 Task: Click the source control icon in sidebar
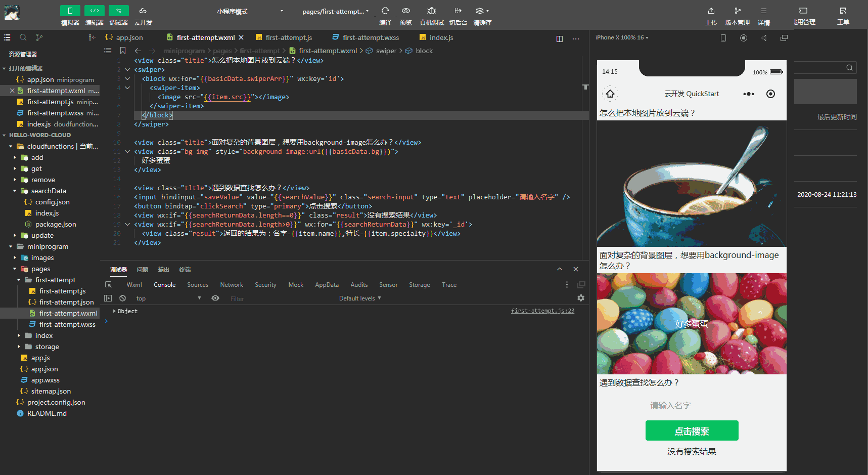click(x=39, y=37)
